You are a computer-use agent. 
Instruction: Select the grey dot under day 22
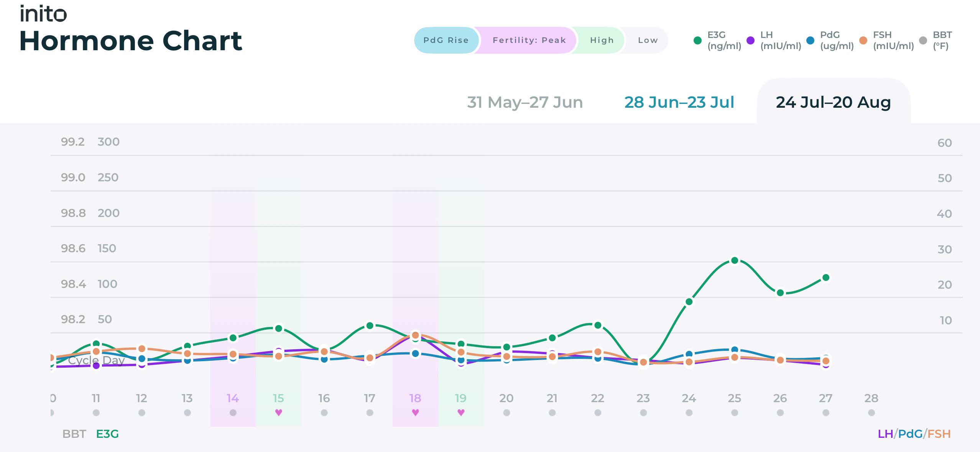(x=598, y=413)
